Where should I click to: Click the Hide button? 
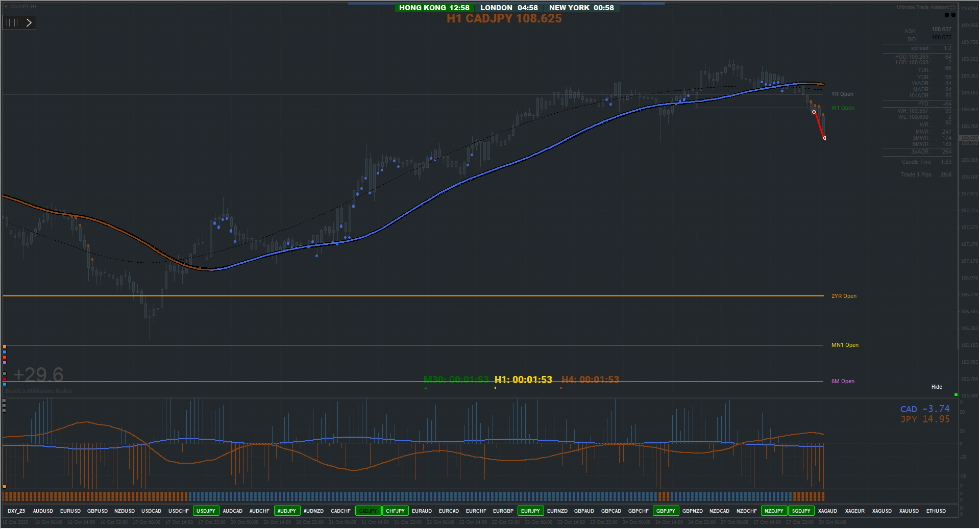(x=937, y=387)
